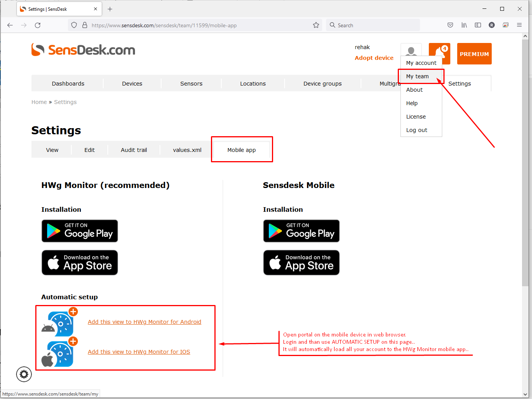
Task: Open the Settings navigation item
Action: pos(460,84)
